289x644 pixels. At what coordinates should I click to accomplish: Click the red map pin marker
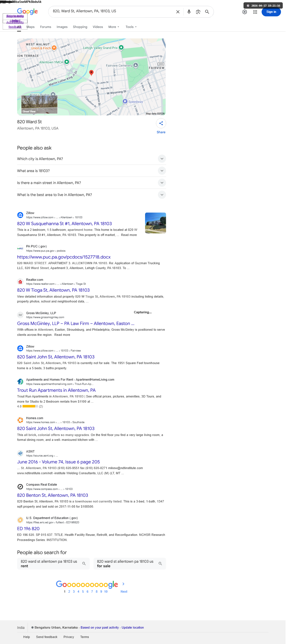pos(91,72)
